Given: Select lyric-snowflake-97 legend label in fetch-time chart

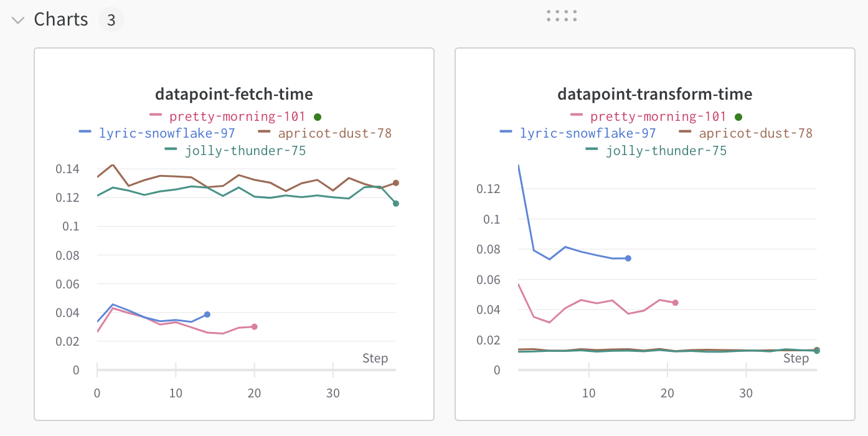Looking at the screenshot, I should click(x=167, y=133).
